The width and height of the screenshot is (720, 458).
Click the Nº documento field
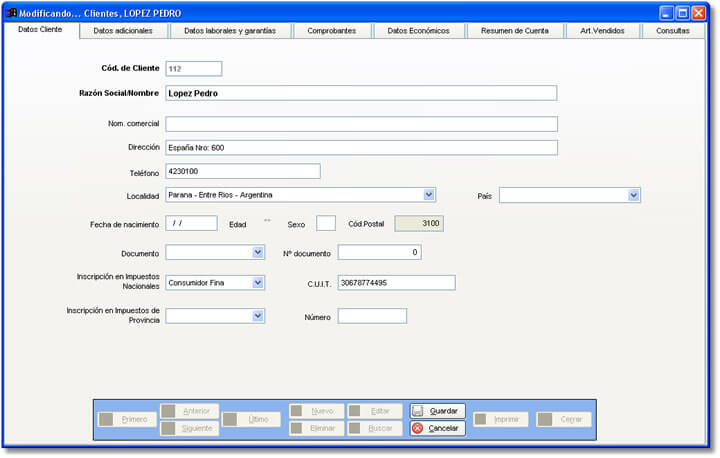tap(380, 252)
